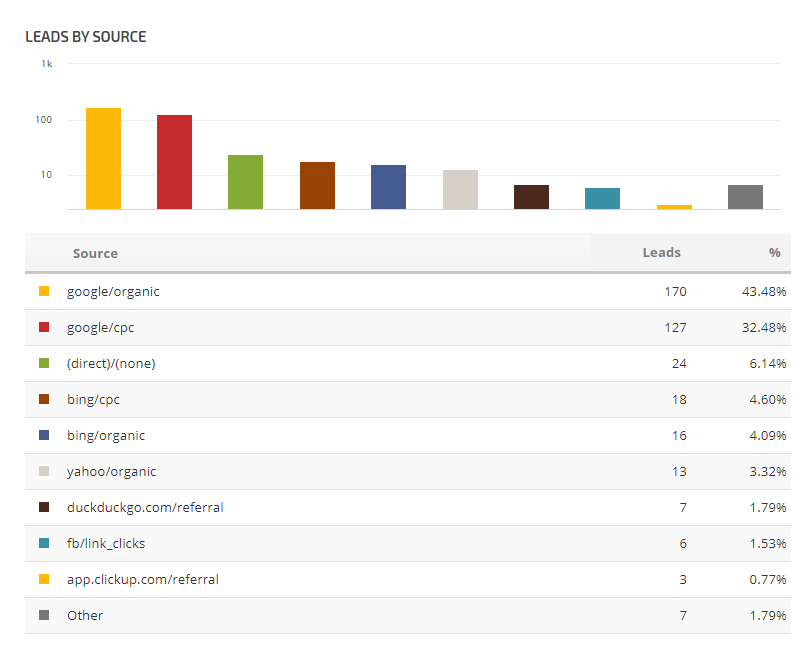
Task: Click the google/organic yellow bar in chart
Action: (103, 158)
